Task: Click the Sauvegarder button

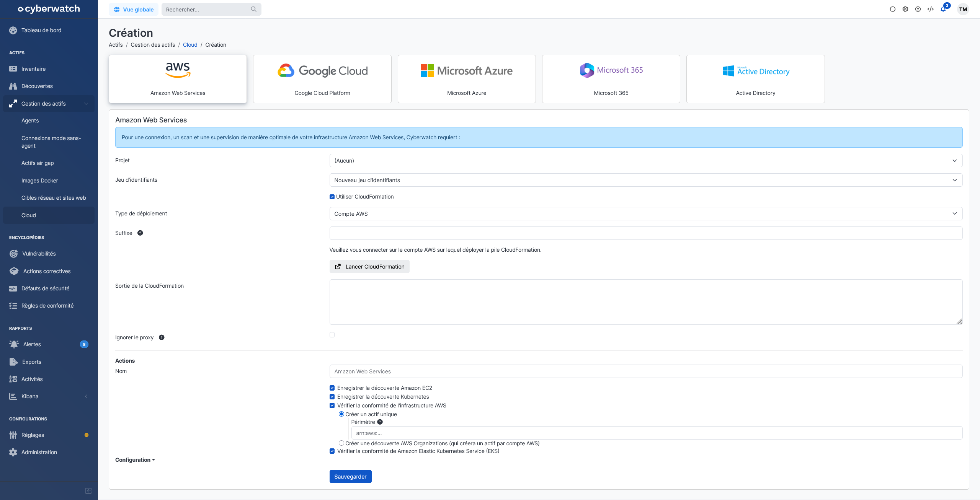Action: coord(350,477)
